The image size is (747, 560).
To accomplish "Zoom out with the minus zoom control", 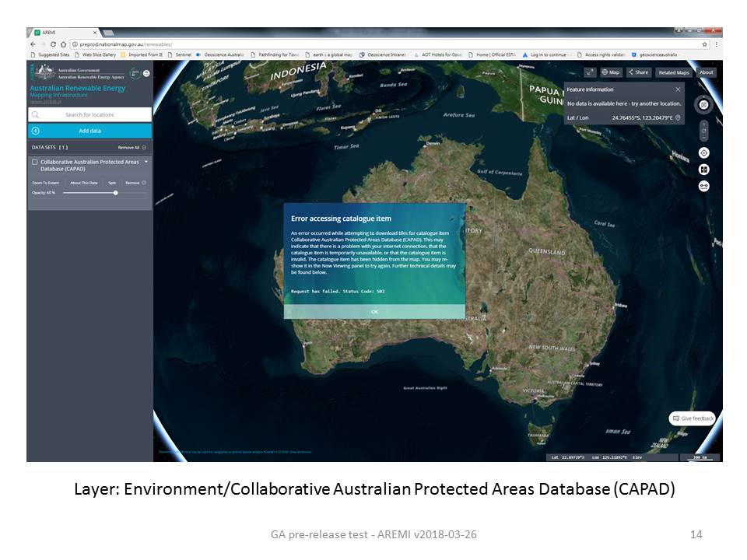I will pyautogui.click(x=704, y=138).
